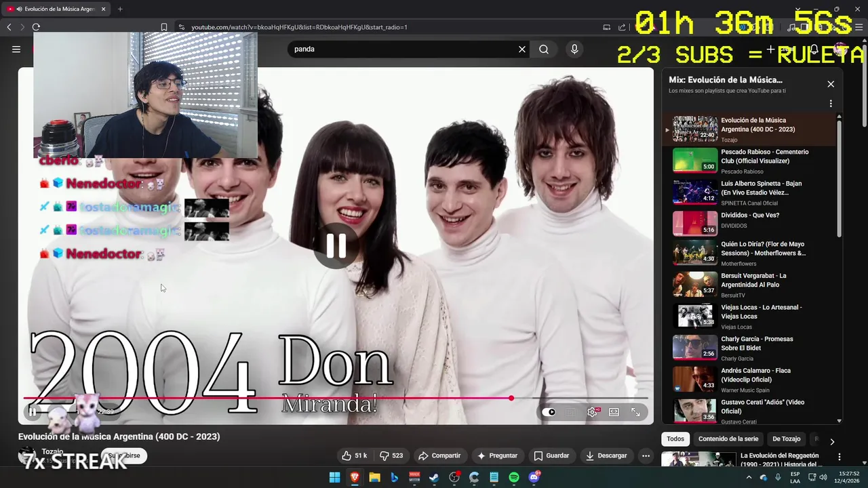Show more filter chips with right arrow
This screenshot has height=488, width=868.
[832, 441]
